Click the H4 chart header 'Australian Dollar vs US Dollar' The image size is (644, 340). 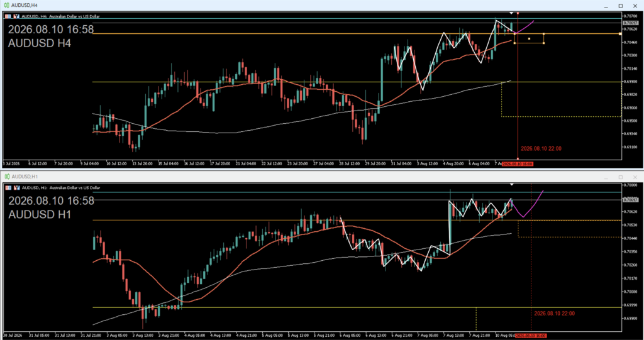click(x=74, y=16)
